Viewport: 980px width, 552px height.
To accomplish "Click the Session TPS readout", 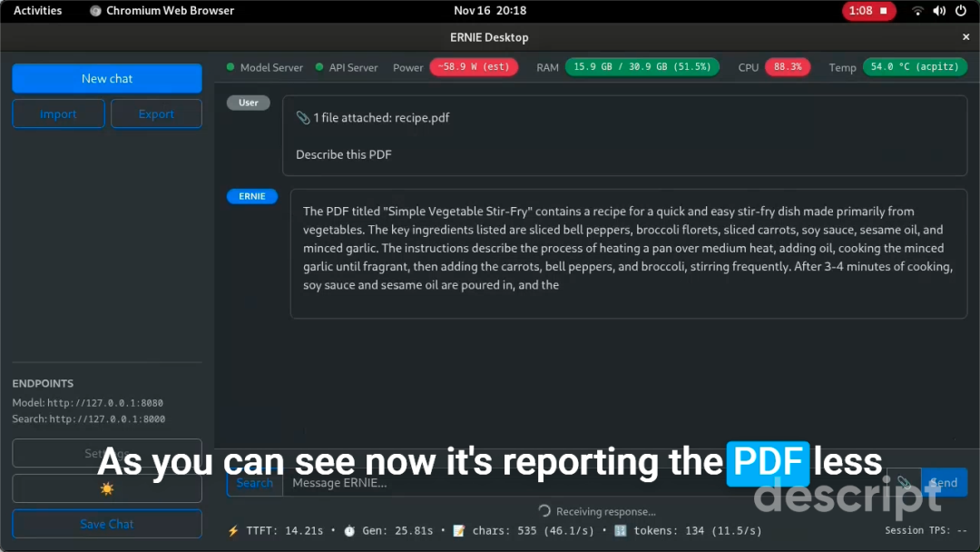I will tap(926, 530).
